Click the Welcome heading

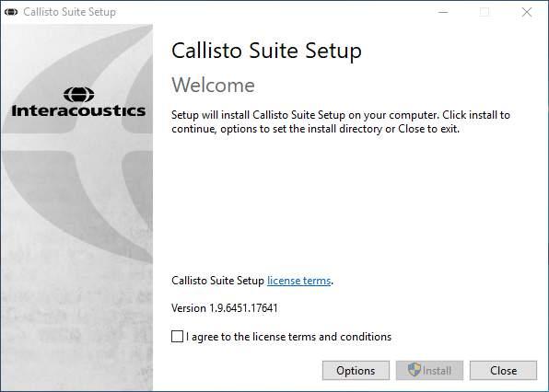click(213, 85)
